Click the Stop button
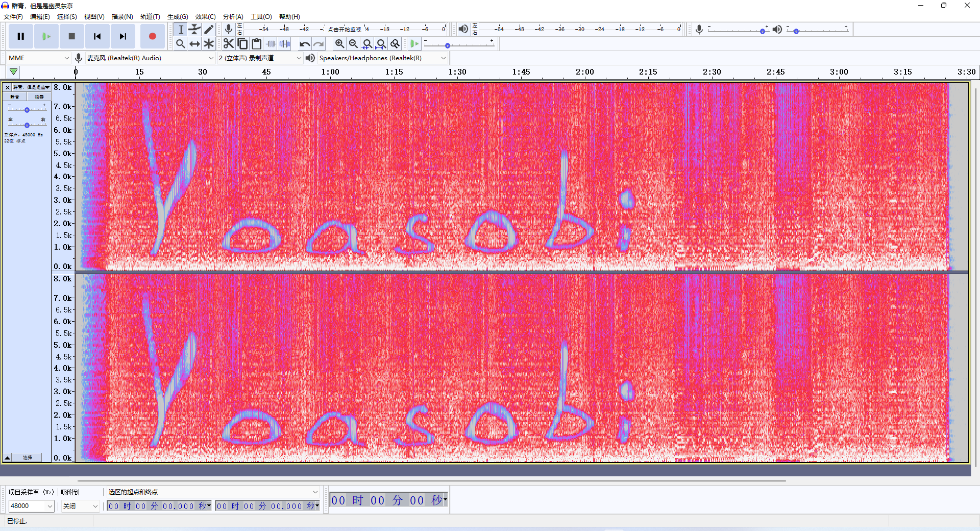 (x=72, y=36)
